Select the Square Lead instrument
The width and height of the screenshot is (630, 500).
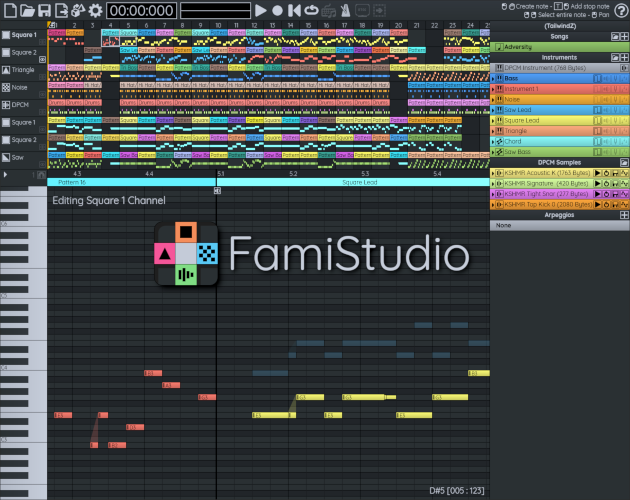pos(559,120)
